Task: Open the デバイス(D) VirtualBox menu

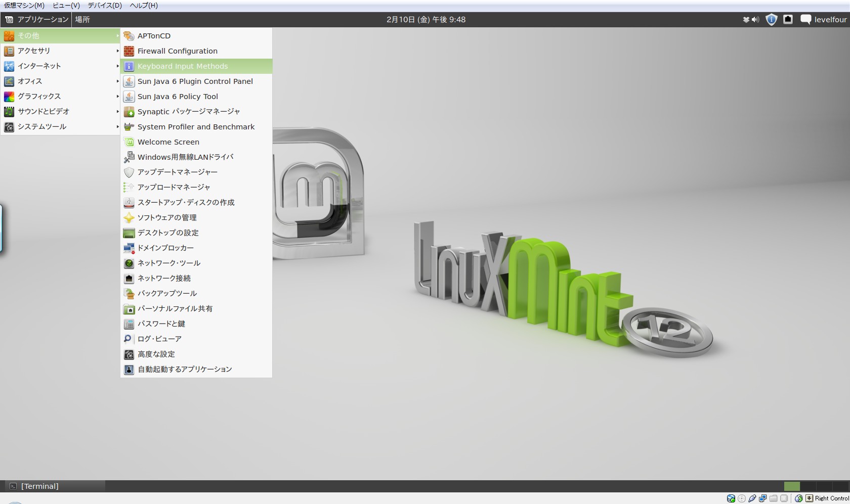Action: [105, 6]
